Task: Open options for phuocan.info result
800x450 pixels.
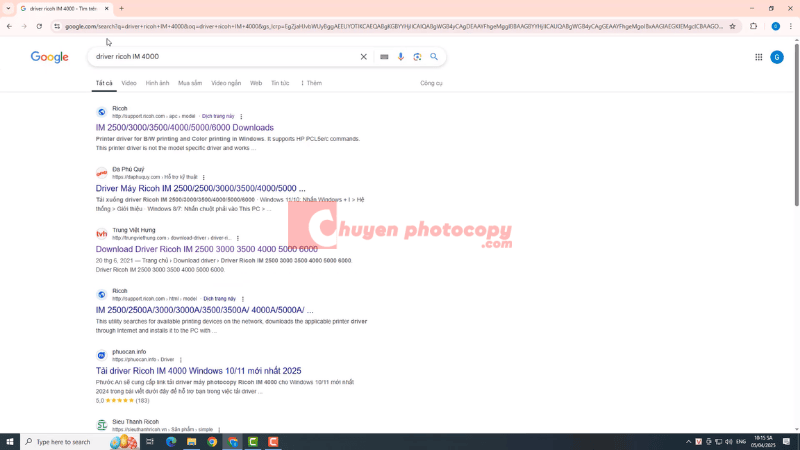Action: [x=181, y=360]
